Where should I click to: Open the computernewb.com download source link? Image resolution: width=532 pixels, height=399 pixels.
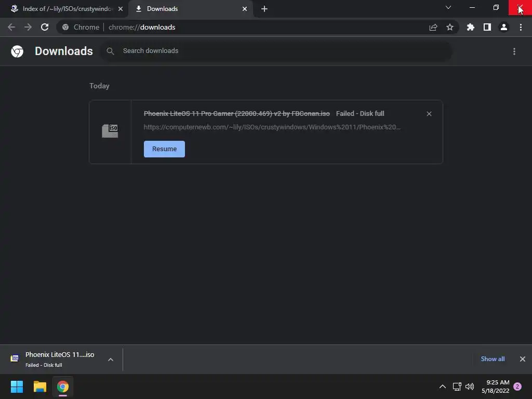click(x=272, y=127)
